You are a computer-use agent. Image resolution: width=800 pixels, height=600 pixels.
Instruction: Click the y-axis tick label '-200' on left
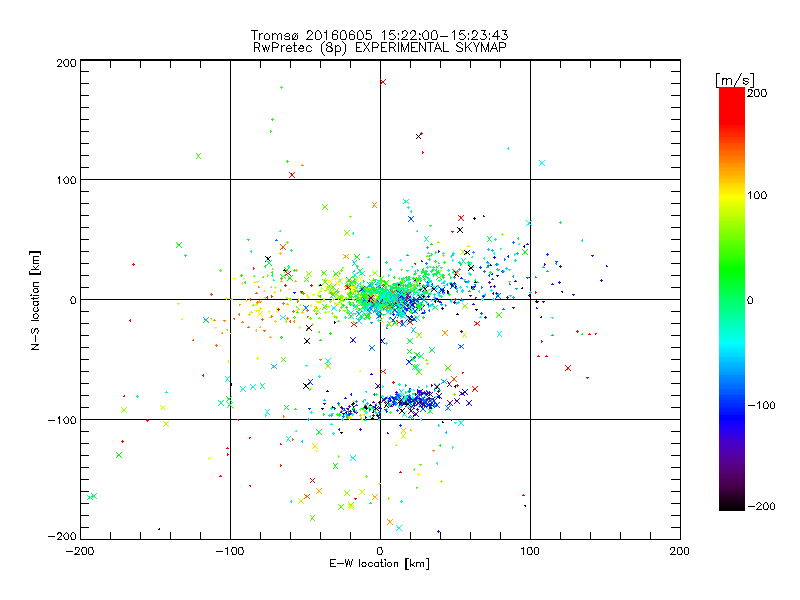pyautogui.click(x=62, y=536)
